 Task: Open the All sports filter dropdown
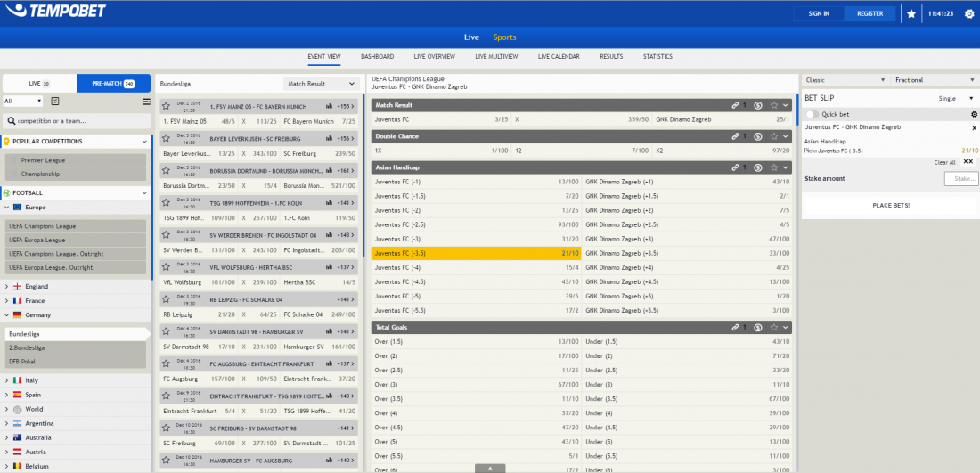click(22, 102)
